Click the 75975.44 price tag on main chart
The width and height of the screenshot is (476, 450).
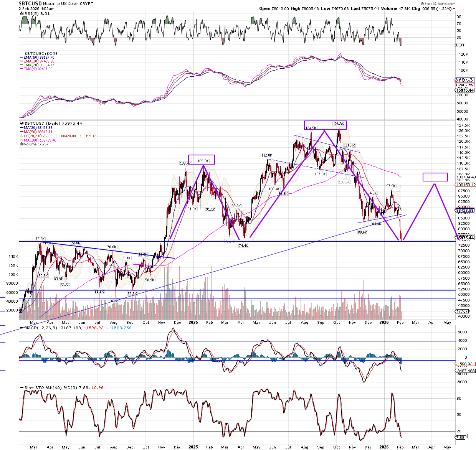(464, 238)
